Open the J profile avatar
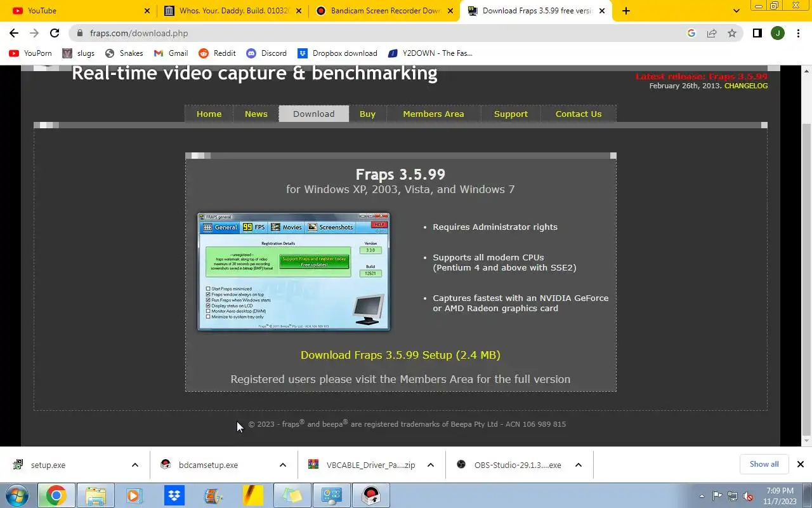This screenshot has width=812, height=508. (778, 33)
